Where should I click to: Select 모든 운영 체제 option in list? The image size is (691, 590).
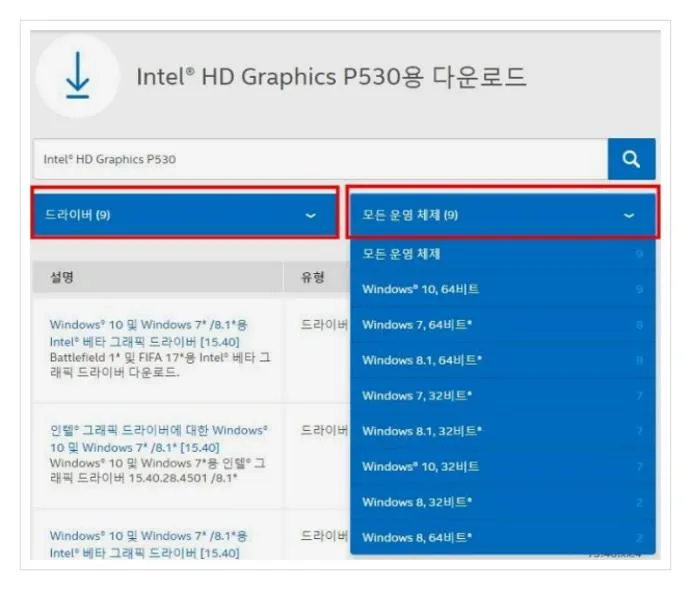click(x=502, y=254)
